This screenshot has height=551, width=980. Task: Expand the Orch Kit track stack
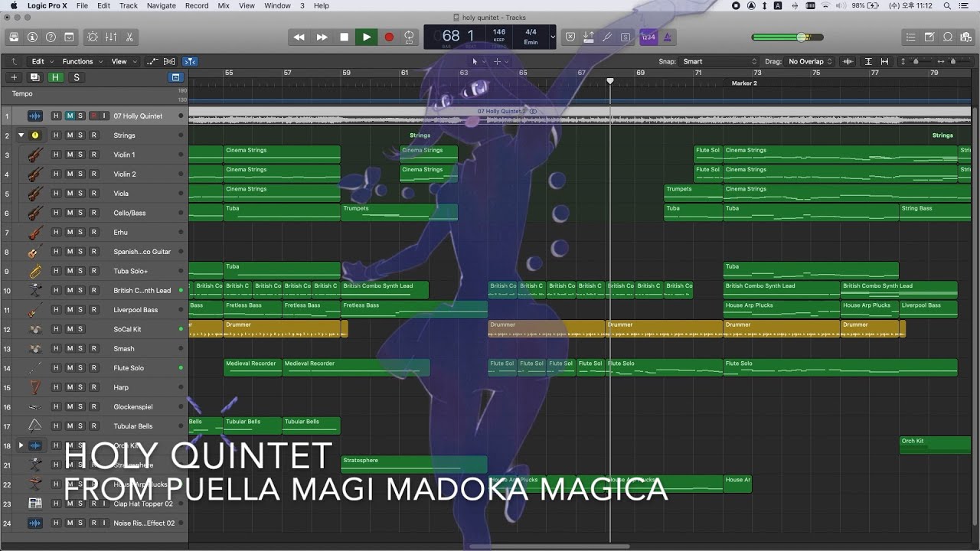(21, 445)
